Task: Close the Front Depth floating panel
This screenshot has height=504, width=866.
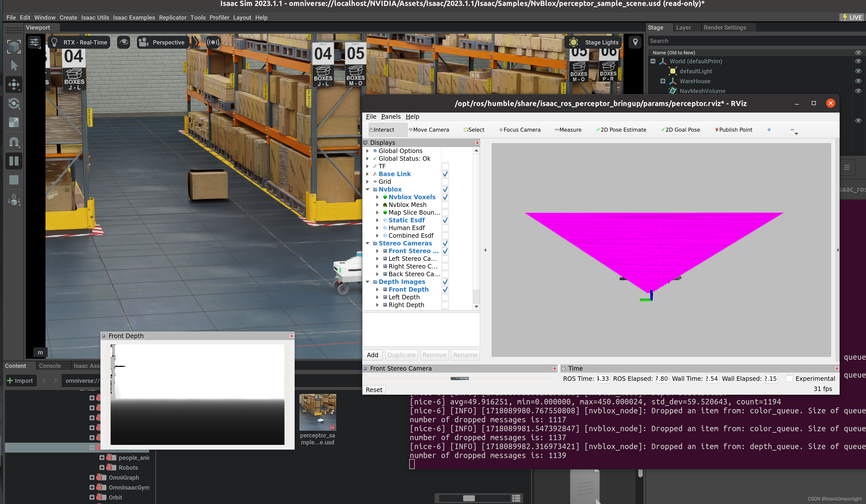Action: click(x=291, y=336)
